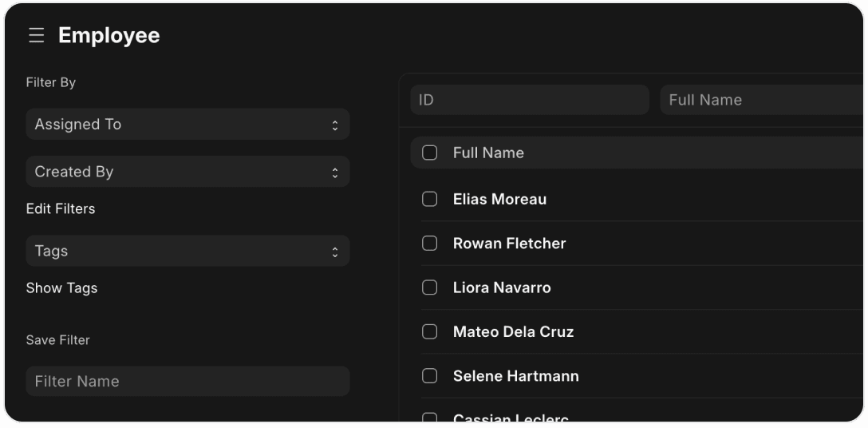Image resolution: width=868 pixels, height=428 pixels.
Task: Toggle the sidebar hamburger menu icon
Action: (36, 35)
